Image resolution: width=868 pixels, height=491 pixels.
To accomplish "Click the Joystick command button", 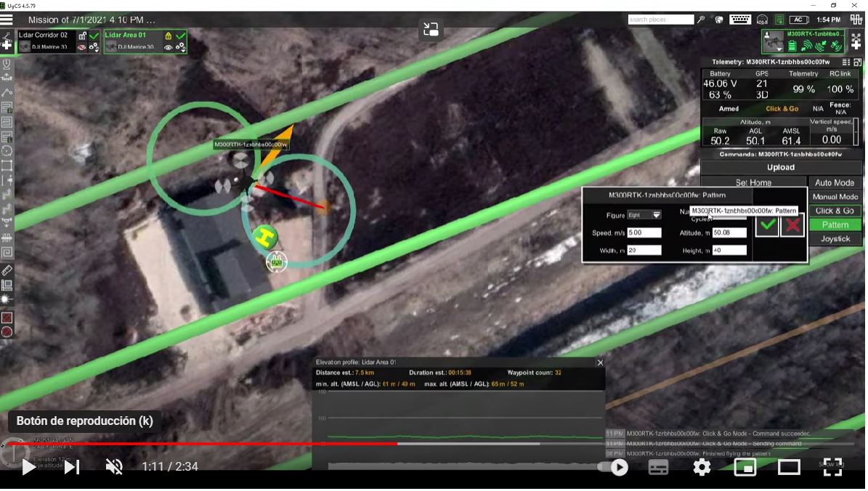I will pos(835,238).
